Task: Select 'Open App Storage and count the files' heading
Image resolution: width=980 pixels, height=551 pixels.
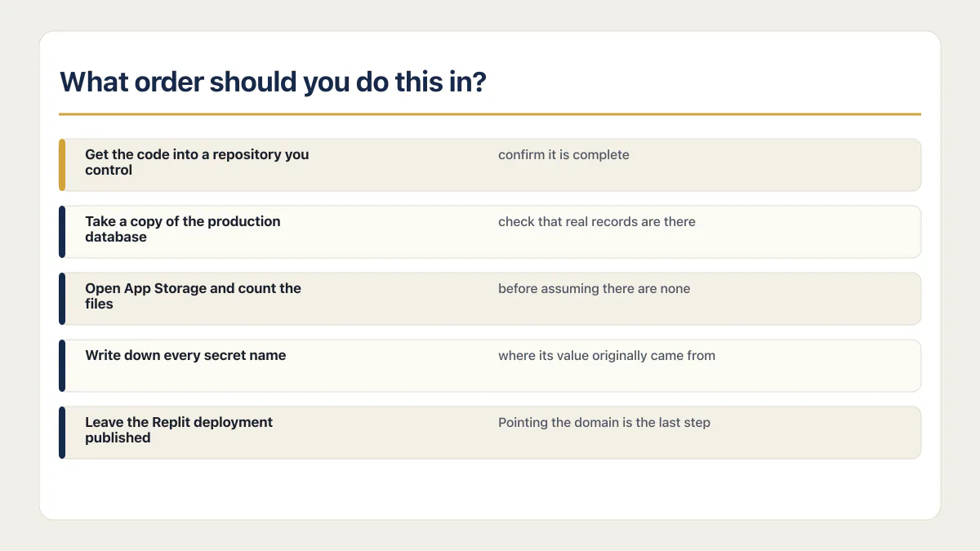Action: [193, 296]
